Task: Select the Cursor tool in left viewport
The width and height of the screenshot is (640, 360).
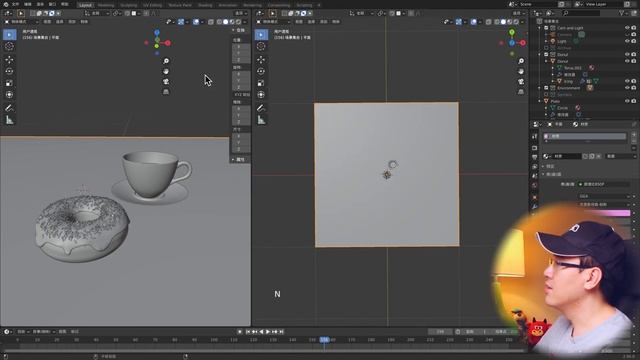Action: [x=9, y=46]
